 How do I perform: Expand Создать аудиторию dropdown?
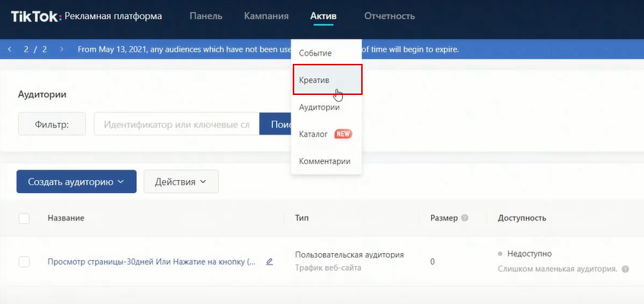(76, 182)
